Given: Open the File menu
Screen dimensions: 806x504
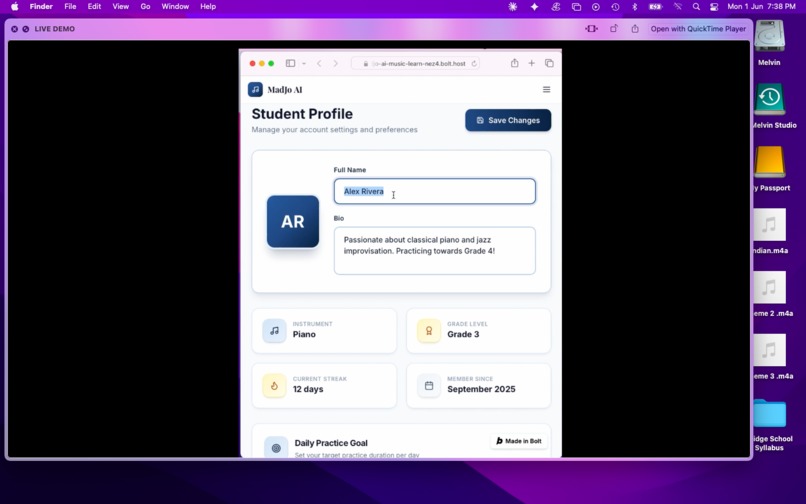Looking at the screenshot, I should click(70, 7).
